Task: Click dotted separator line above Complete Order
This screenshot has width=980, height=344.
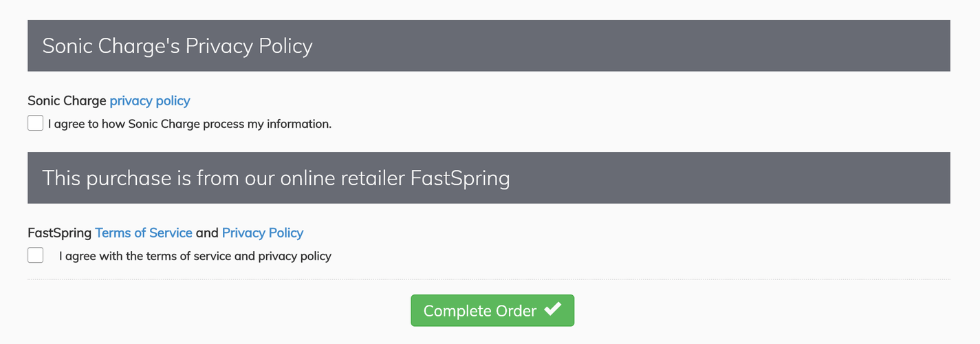Action: coord(489,279)
